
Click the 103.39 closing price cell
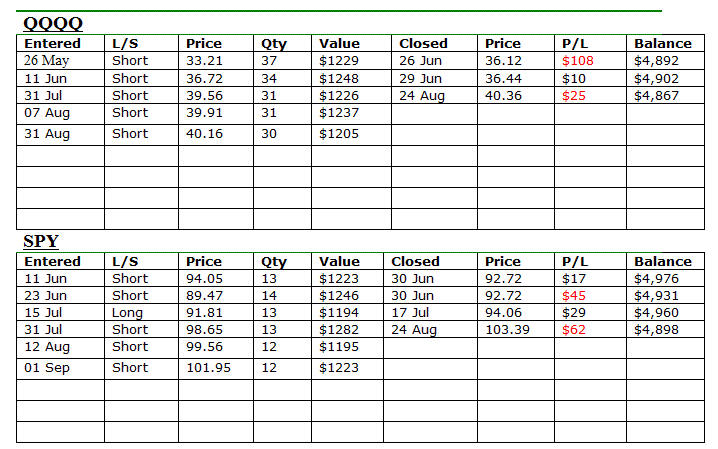[x=507, y=330]
